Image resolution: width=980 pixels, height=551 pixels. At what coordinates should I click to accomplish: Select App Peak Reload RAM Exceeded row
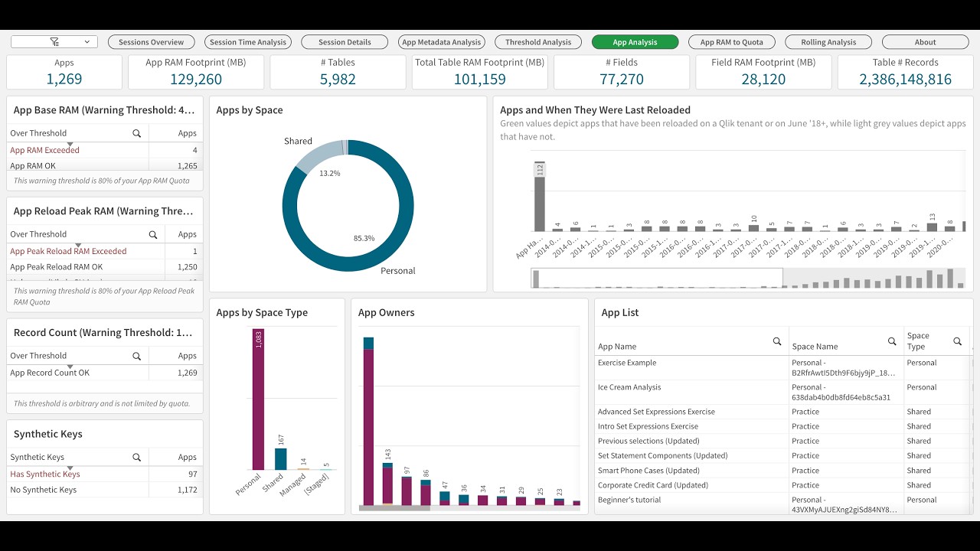pos(105,251)
